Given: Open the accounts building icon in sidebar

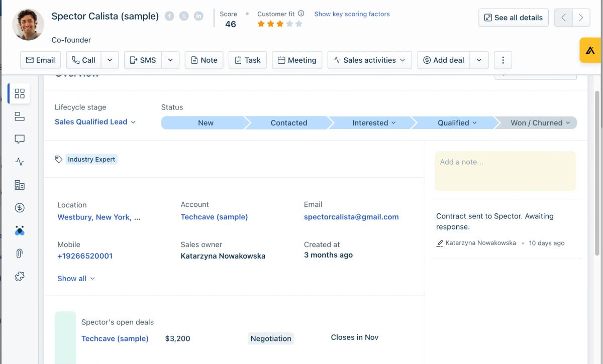Looking at the screenshot, I should point(20,185).
